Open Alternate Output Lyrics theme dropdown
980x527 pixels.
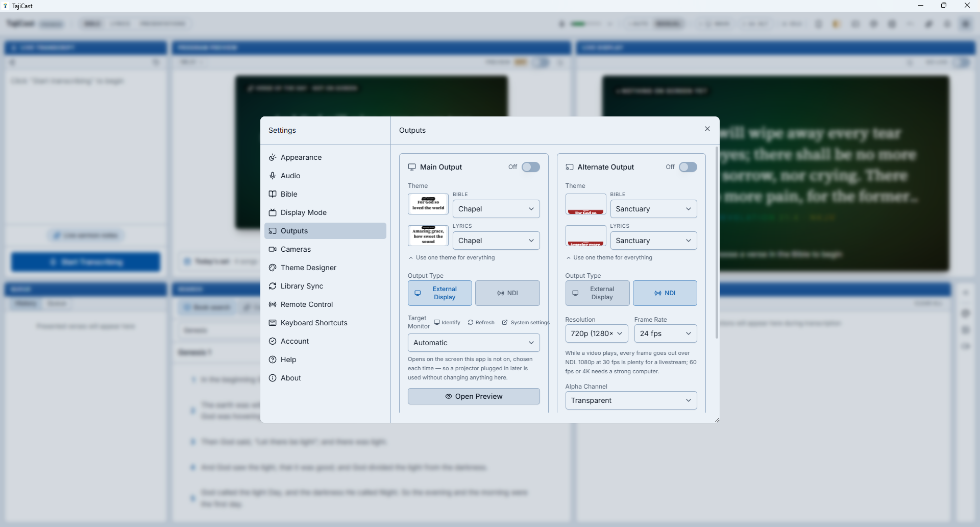point(654,241)
